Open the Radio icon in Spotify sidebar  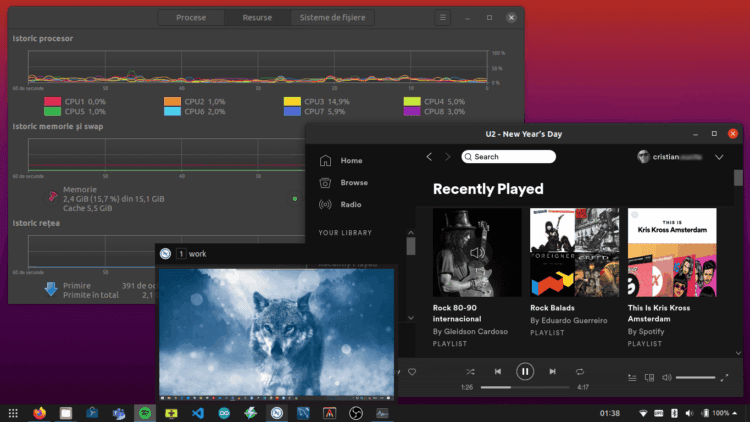[325, 205]
